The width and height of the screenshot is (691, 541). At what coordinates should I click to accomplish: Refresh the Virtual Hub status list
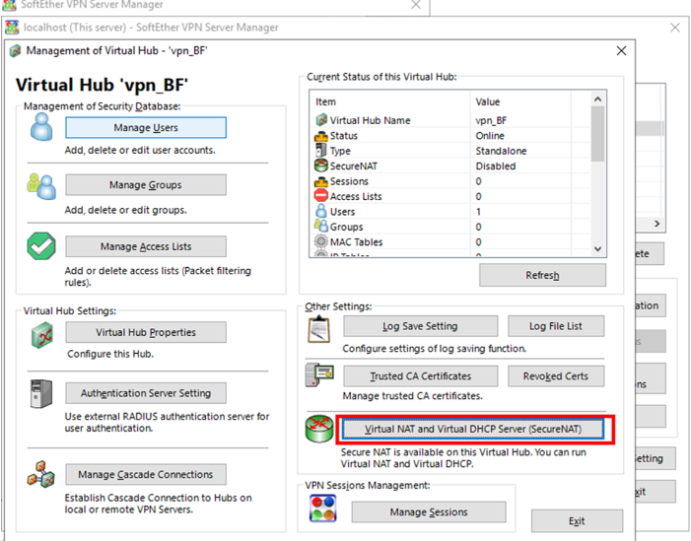pos(542,275)
